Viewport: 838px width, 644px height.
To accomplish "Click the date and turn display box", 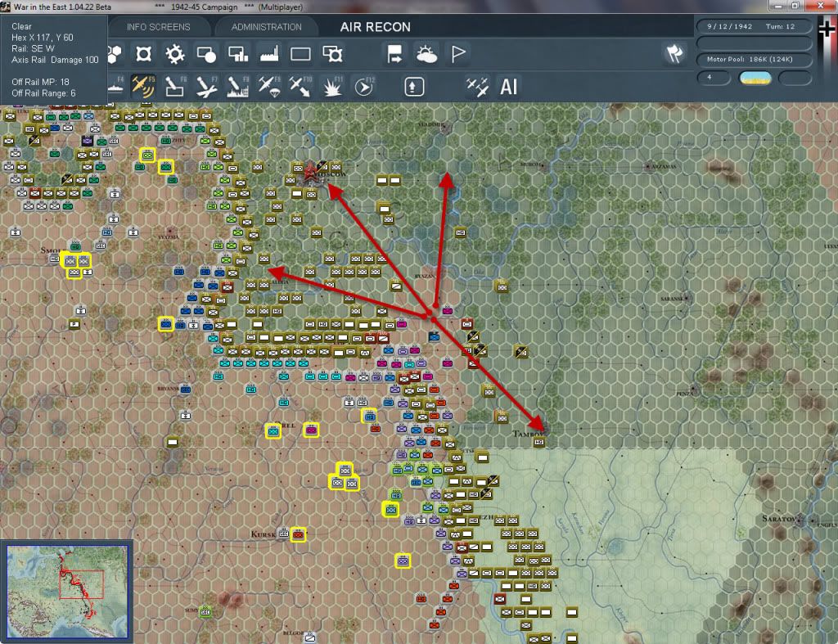I will pos(754,26).
